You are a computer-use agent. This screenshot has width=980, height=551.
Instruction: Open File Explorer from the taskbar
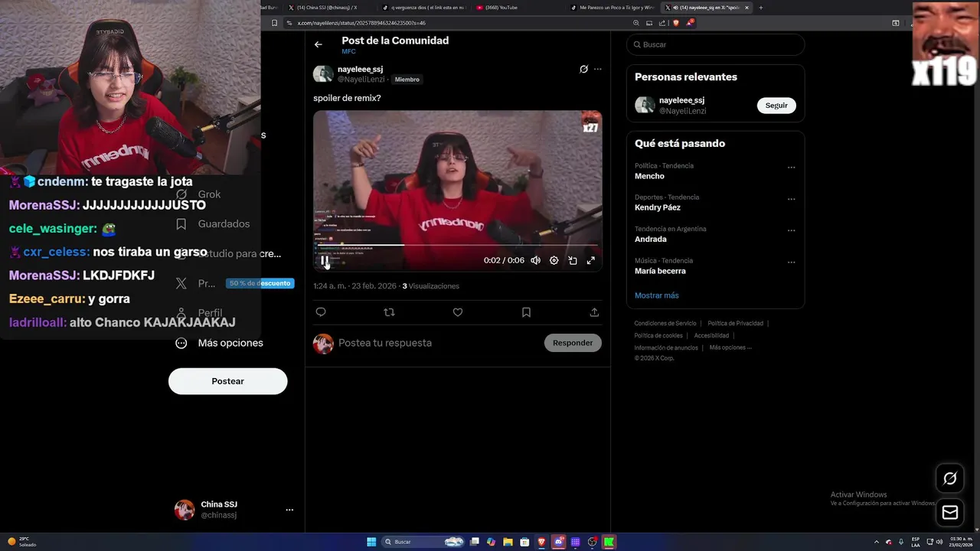[x=508, y=542]
